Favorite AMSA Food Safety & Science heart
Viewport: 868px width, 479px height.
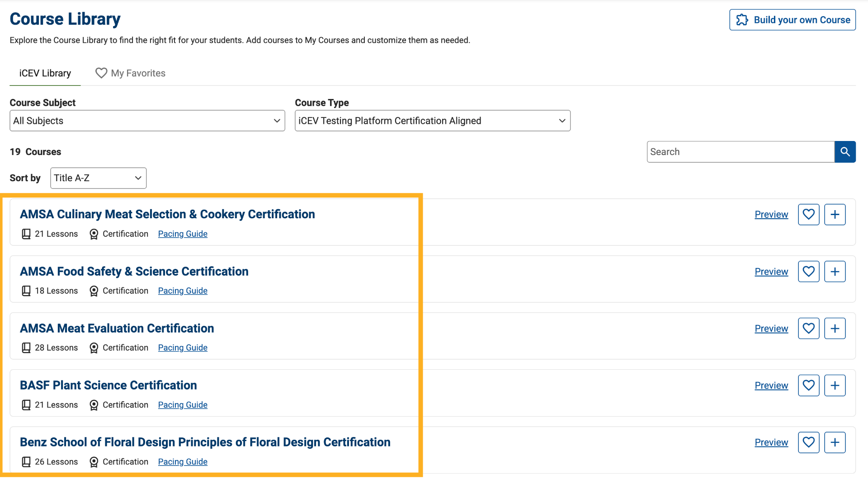tap(809, 272)
